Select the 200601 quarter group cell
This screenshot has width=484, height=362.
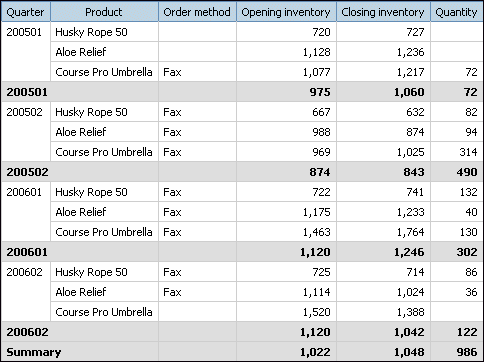click(26, 212)
